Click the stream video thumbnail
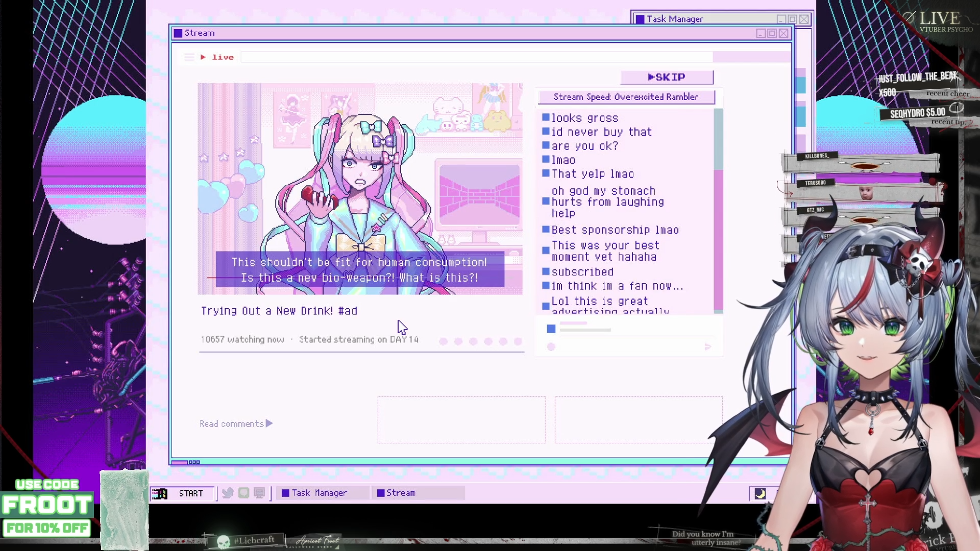Image resolution: width=980 pixels, height=551 pixels. tap(359, 188)
